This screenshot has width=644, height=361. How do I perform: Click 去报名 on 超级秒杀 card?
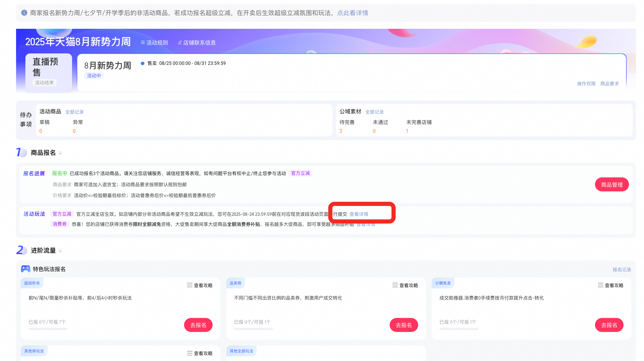click(198, 325)
